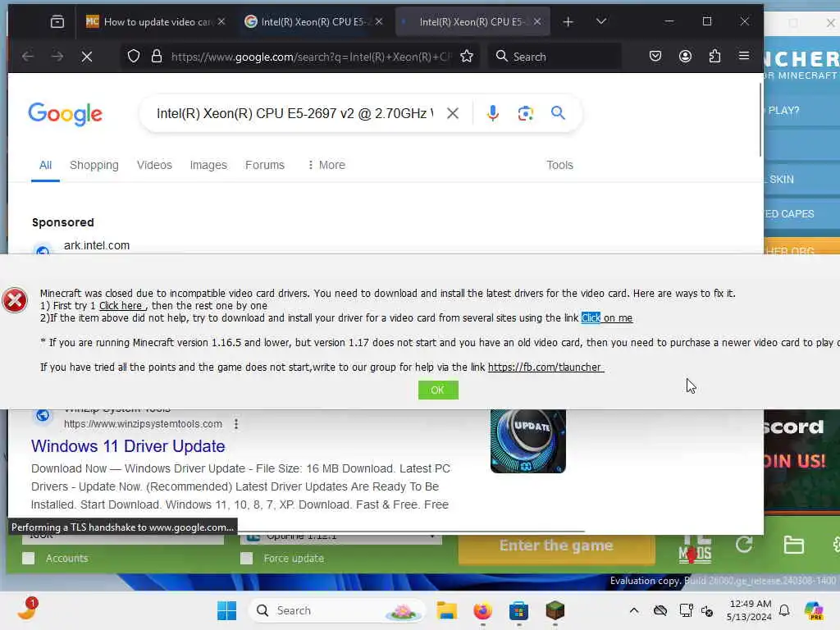Open the OptiFine version dropdown in TLauncher
This screenshot has width=840, height=630.
click(x=340, y=538)
